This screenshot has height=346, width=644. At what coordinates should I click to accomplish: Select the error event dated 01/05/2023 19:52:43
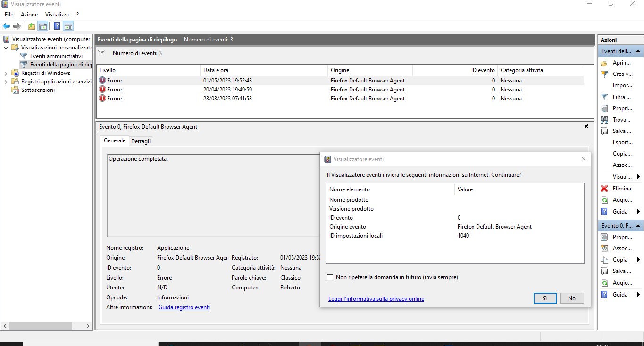(340, 81)
